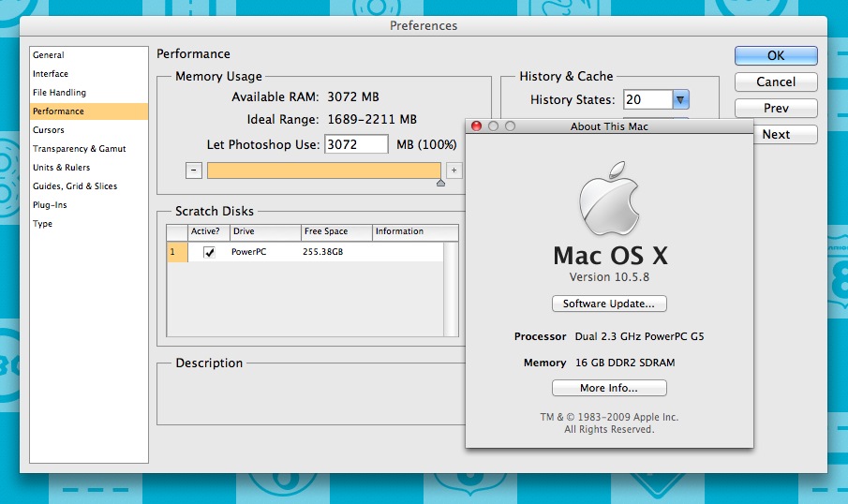The image size is (848, 504).
Task: Select scratch disk row number 1
Action: 177,252
